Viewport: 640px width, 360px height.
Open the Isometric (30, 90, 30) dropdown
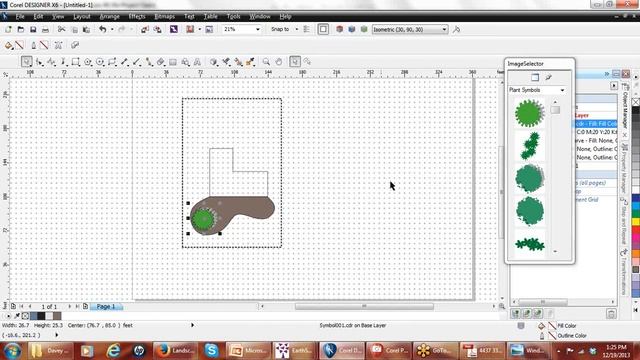[x=444, y=29]
